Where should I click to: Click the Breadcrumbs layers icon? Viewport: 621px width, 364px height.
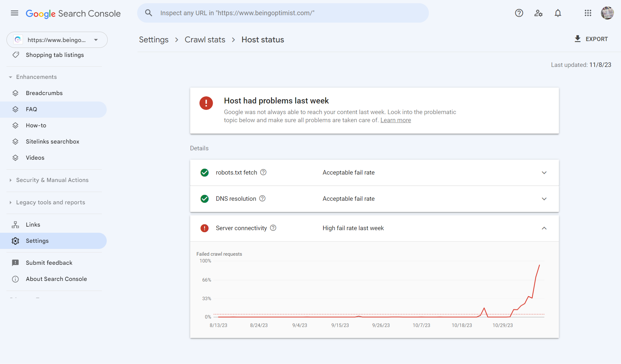[x=16, y=93]
